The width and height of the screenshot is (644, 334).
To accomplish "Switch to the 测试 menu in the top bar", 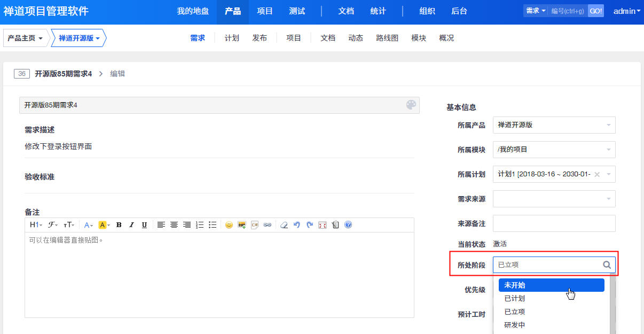I will pyautogui.click(x=296, y=10).
